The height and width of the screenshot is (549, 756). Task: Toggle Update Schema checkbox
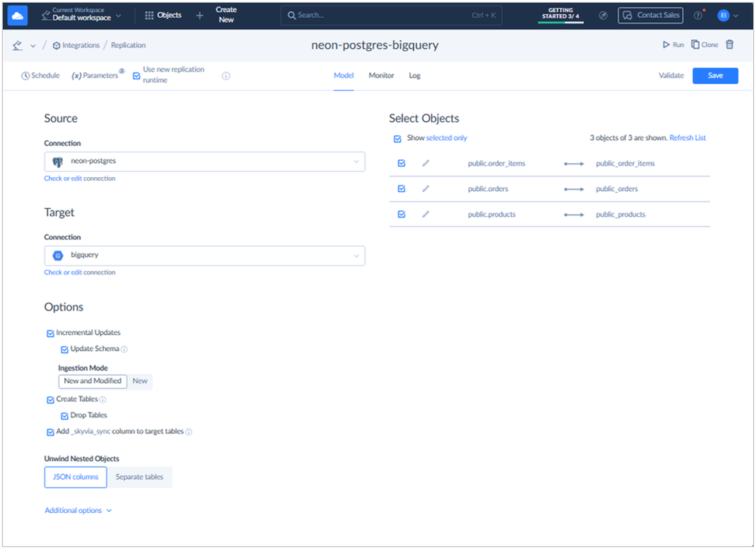64,350
